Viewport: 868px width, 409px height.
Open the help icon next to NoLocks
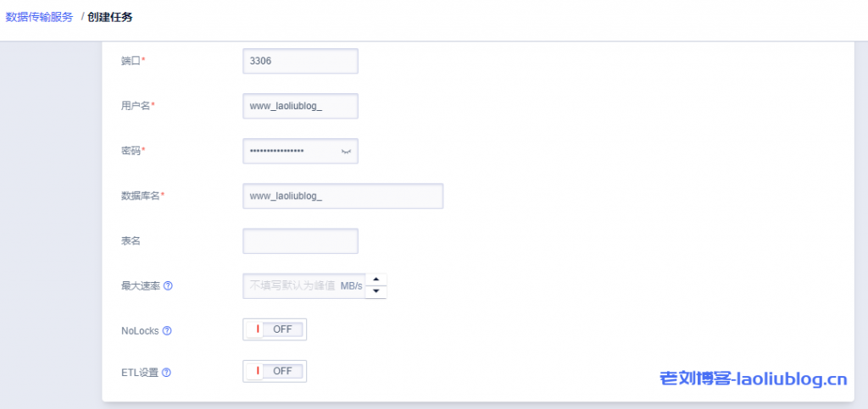pyautogui.click(x=167, y=330)
